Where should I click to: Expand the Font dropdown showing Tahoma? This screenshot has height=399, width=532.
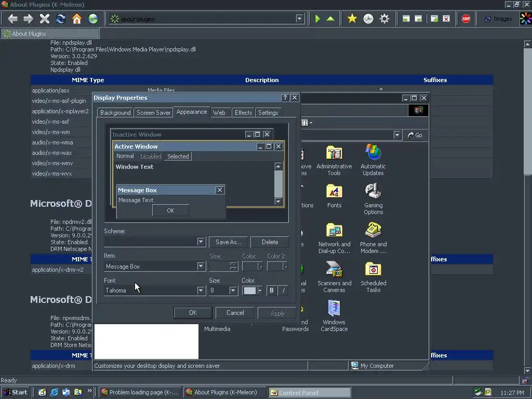201,290
